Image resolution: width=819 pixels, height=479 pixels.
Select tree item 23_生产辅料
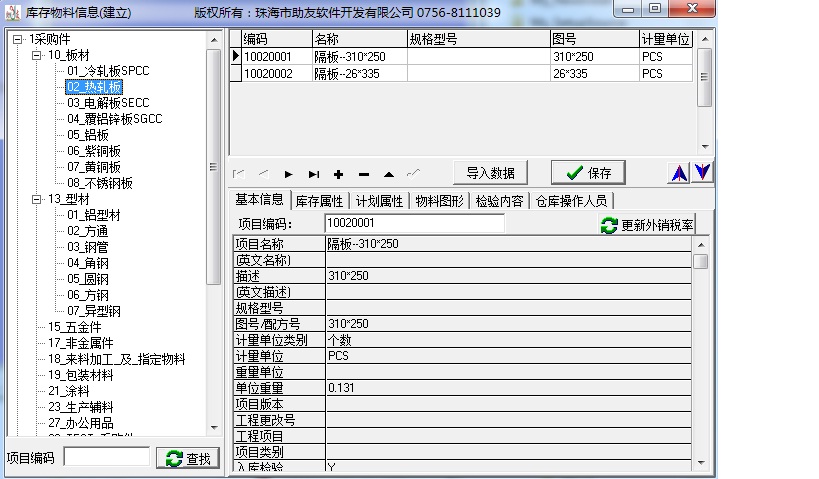point(81,407)
